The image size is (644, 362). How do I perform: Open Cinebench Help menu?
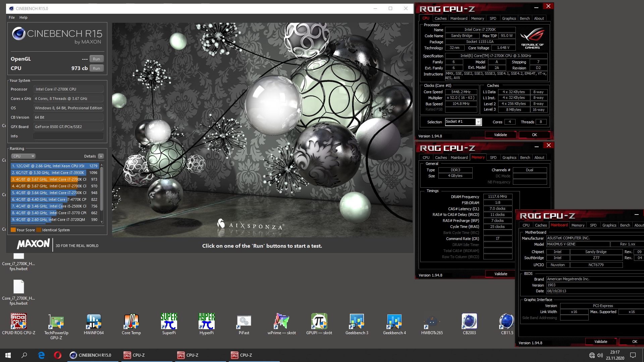23,17
